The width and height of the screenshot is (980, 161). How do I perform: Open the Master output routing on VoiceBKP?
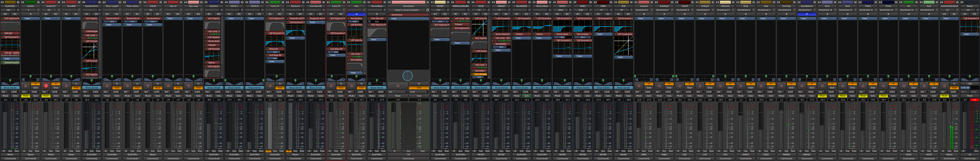tap(71, 155)
